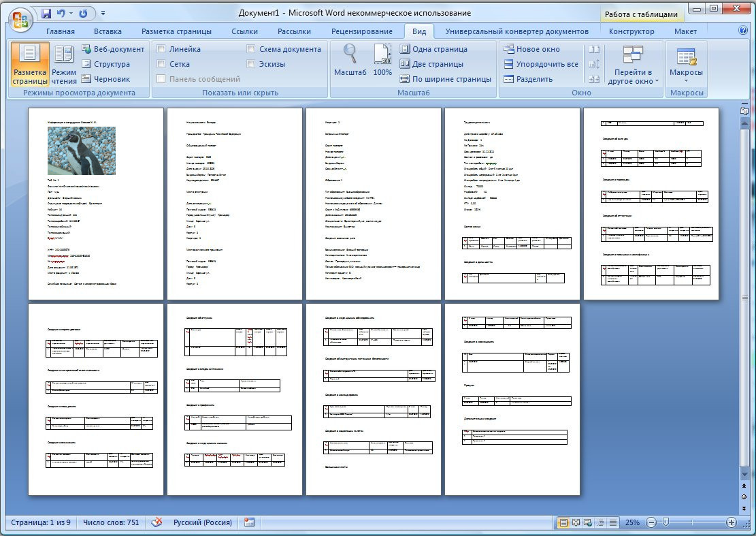Click zoom in plus button
This screenshot has height=536, width=756.
click(732, 522)
